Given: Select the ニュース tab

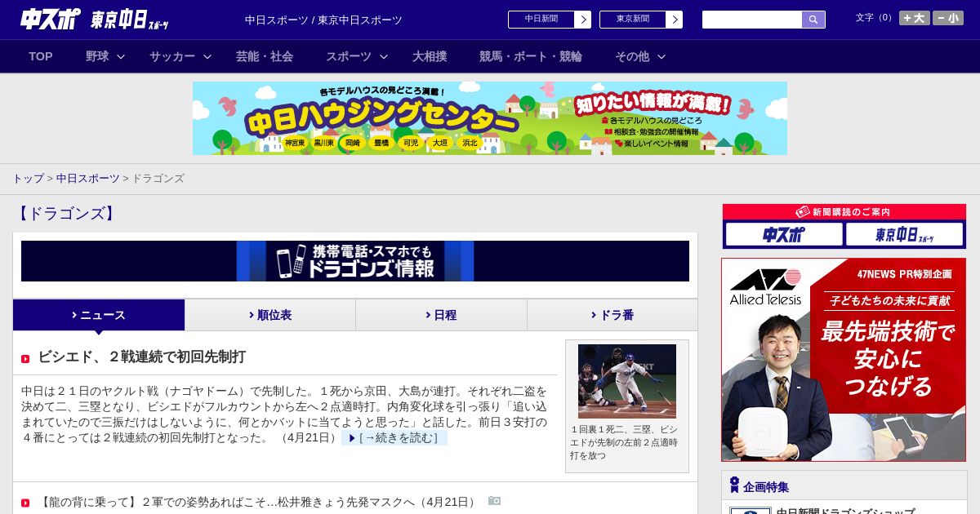Looking at the screenshot, I should 99,315.
